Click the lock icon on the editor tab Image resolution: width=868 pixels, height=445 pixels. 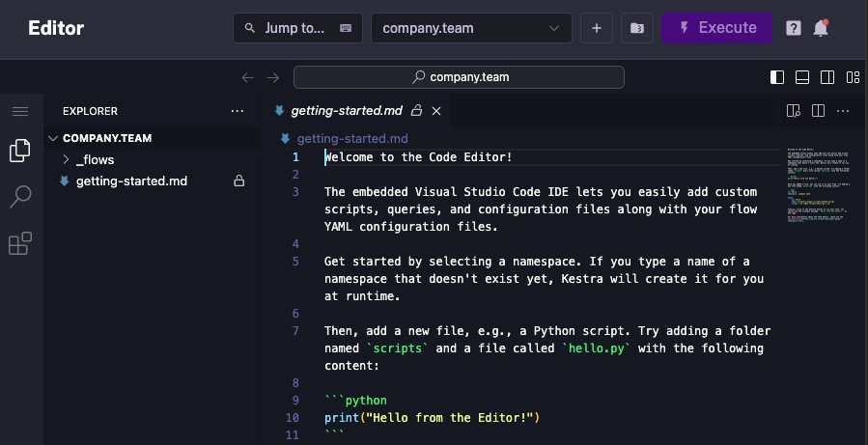point(417,111)
